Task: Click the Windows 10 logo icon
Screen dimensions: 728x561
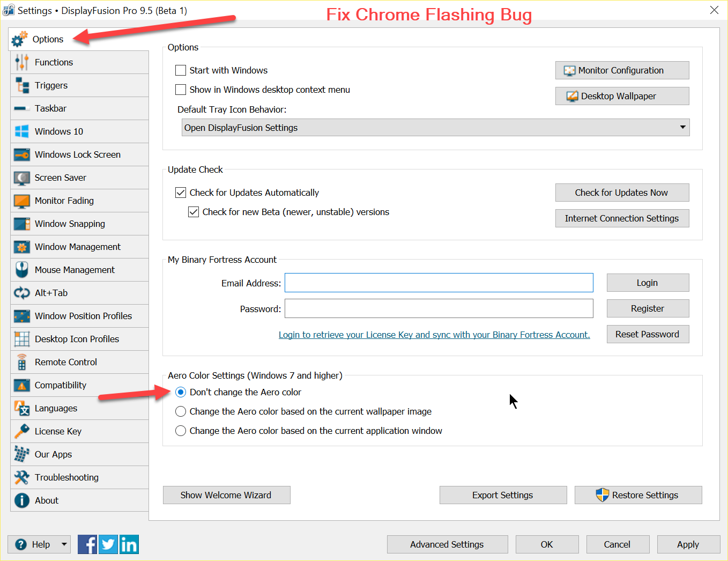Action: (21, 131)
